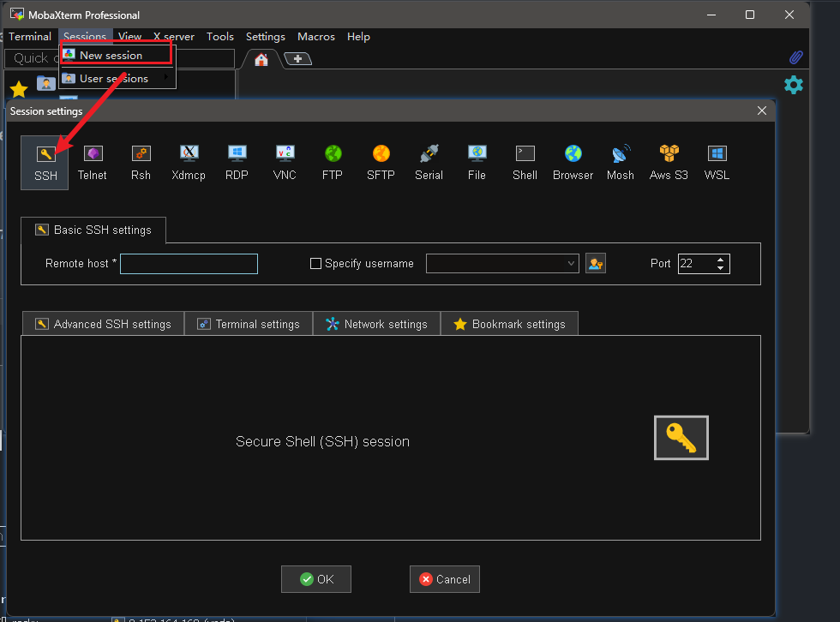Maximize the MobaXterm Professional window
This screenshot has height=622, width=840.
(x=750, y=15)
